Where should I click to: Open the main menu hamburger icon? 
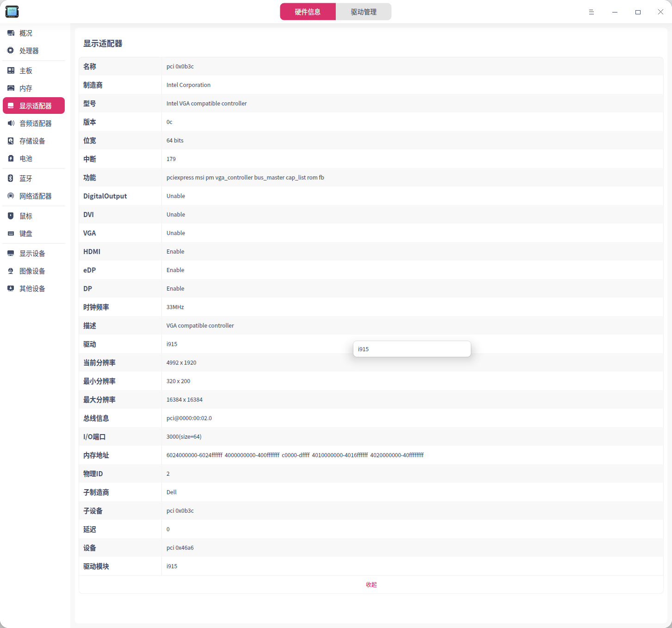click(591, 12)
